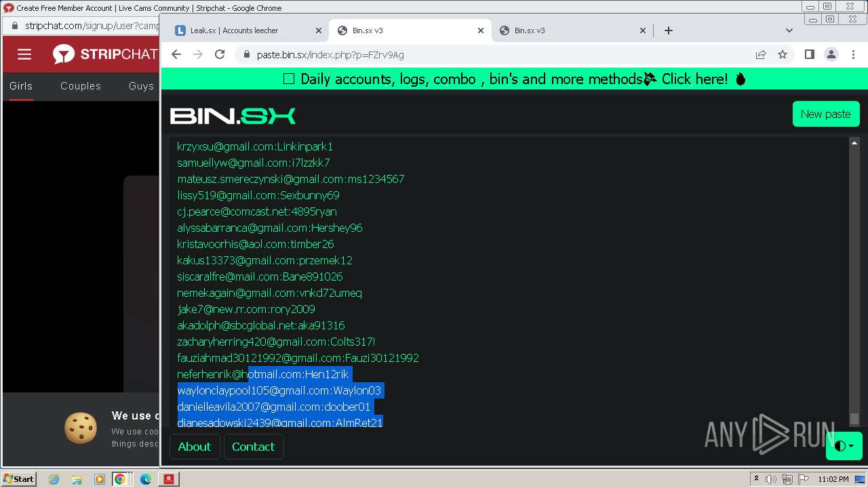
Task: Close the active Bin.sx v3 tab
Action: 481,30
